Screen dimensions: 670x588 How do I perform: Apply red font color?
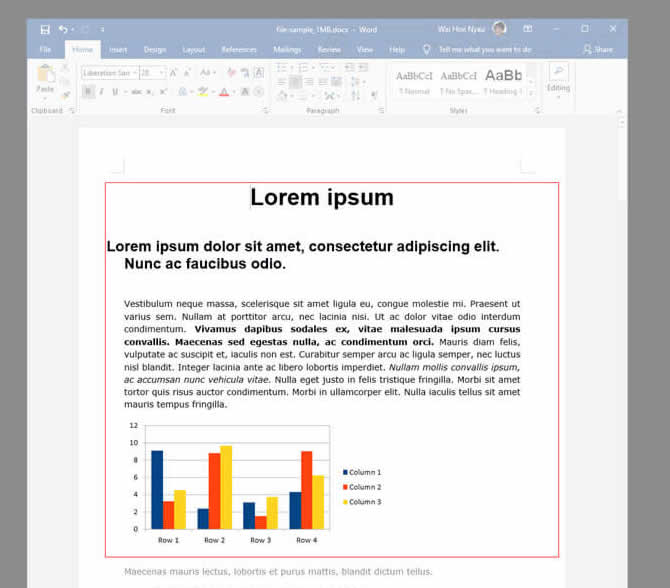tap(224, 92)
